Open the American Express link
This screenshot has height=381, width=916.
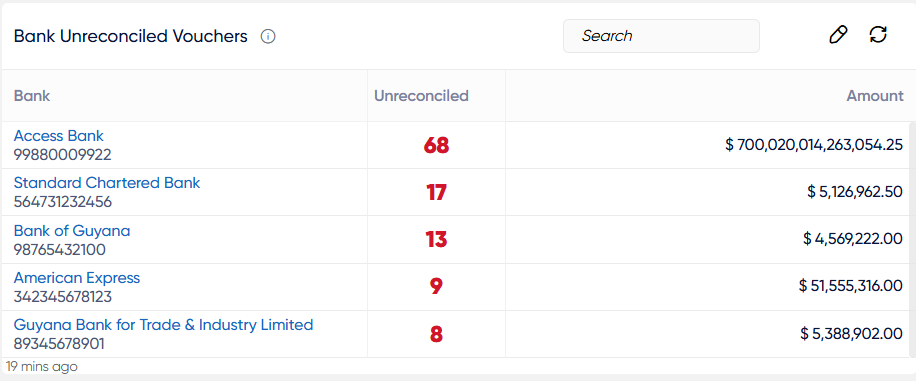[77, 278]
